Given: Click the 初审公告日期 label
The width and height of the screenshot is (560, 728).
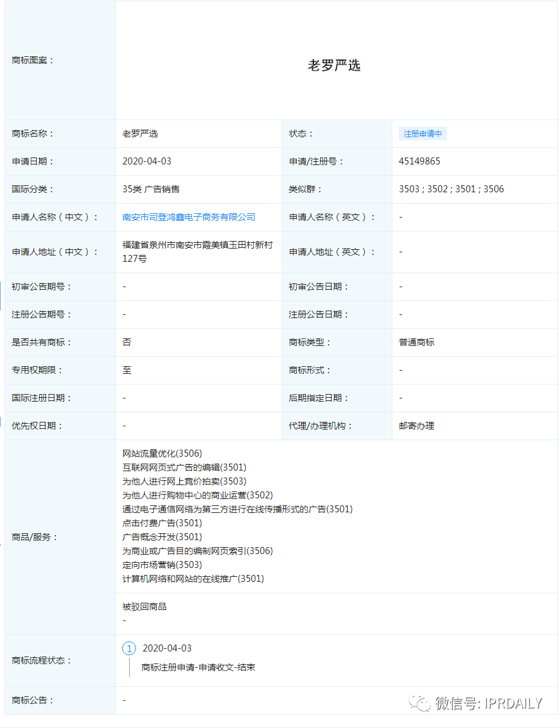Looking at the screenshot, I should click(318, 287).
